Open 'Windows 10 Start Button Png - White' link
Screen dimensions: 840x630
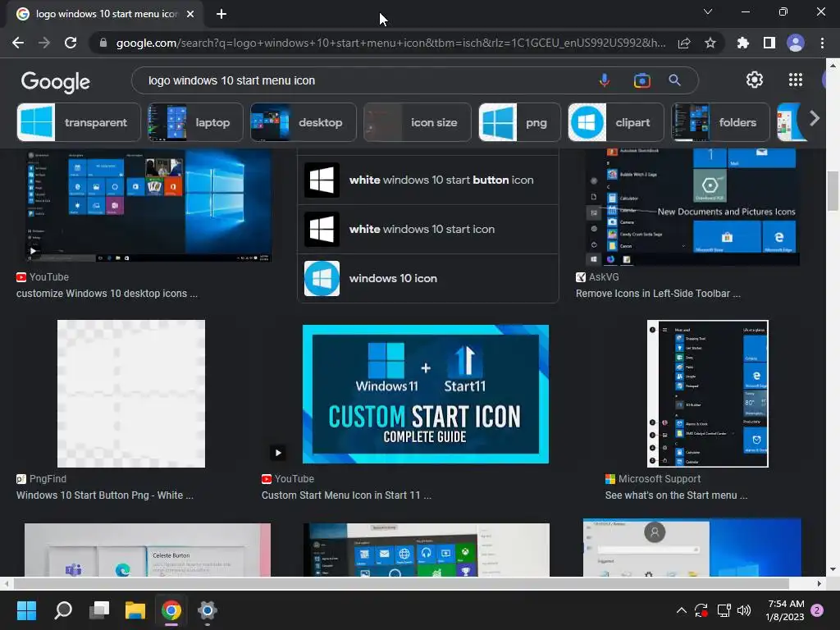[x=105, y=495]
